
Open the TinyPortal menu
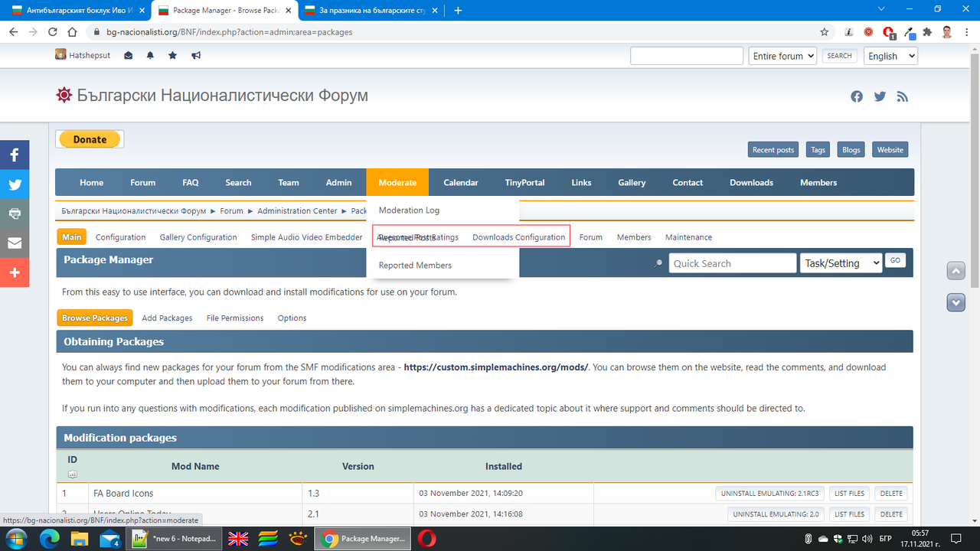[x=525, y=182]
